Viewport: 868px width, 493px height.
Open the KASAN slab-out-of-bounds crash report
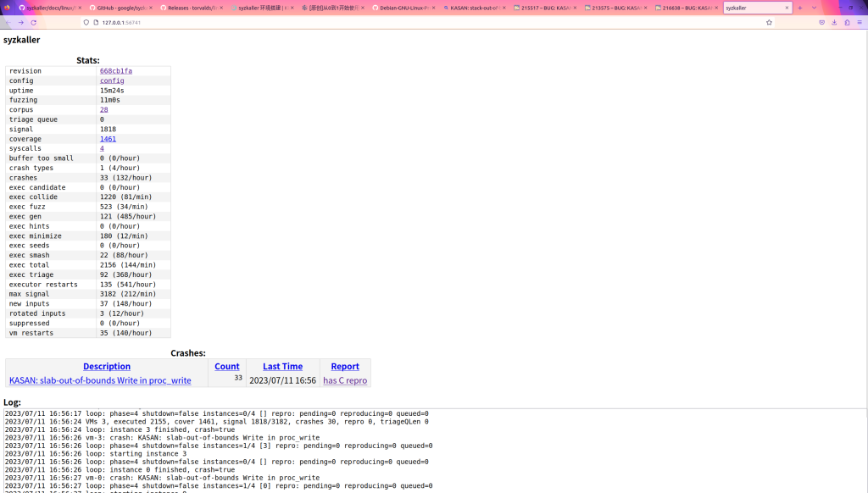(x=102, y=379)
